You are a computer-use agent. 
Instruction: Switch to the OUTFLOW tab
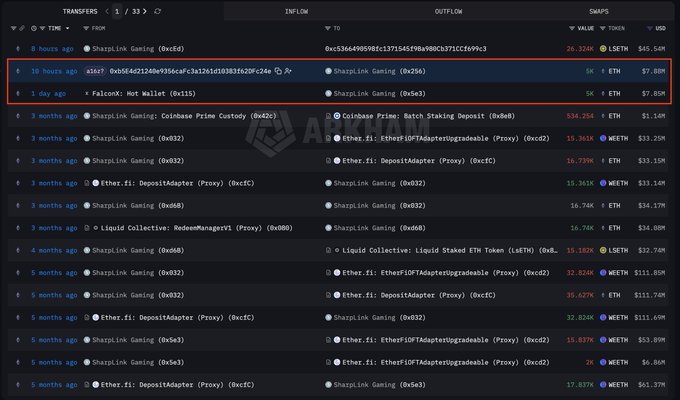[448, 11]
